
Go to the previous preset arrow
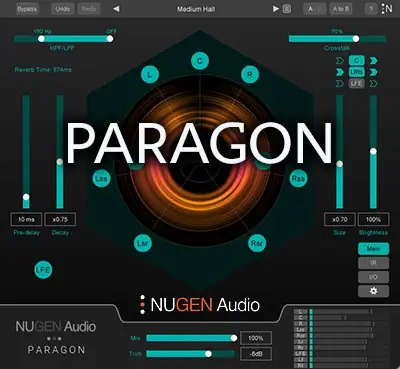[116, 9]
